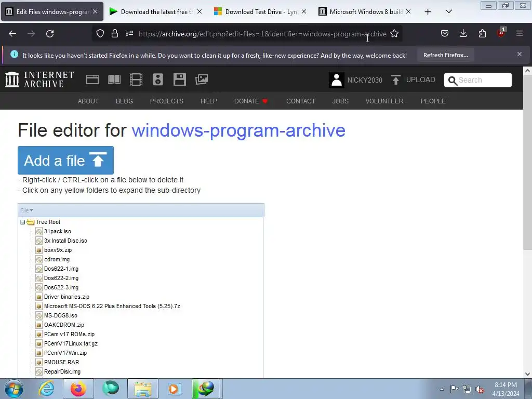Select PCemV17Linux.tar.gz file
The width and height of the screenshot is (532, 399).
pos(71,343)
